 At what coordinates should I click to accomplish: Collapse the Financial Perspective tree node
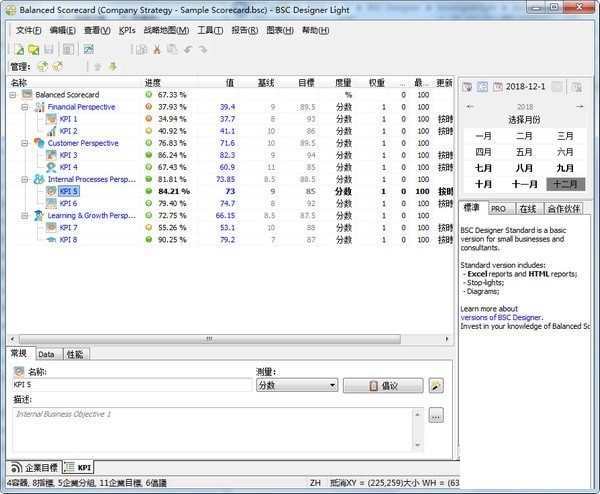point(24,107)
